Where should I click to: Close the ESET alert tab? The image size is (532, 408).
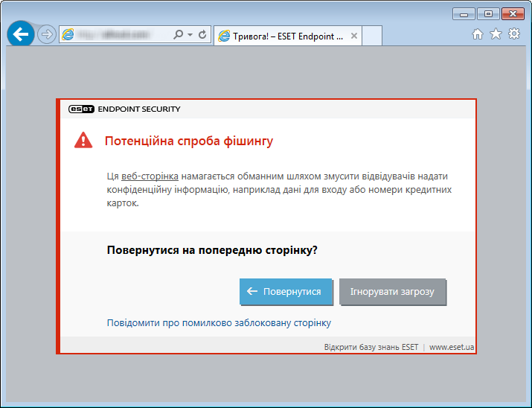coord(354,36)
